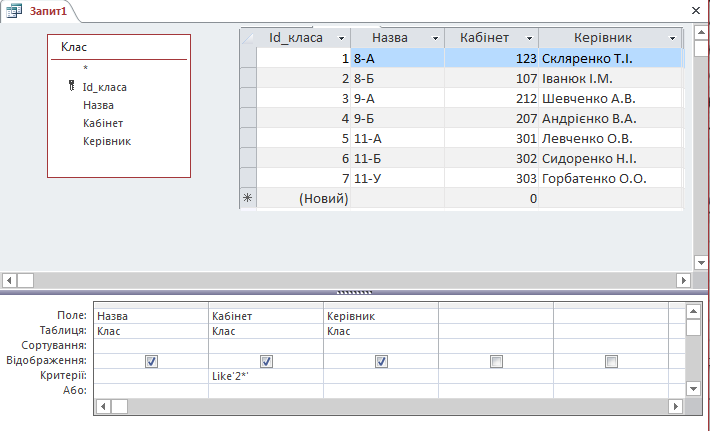Click the query icon on the Запит1 tab
Screen dimensions: 710x431
coord(14,10)
